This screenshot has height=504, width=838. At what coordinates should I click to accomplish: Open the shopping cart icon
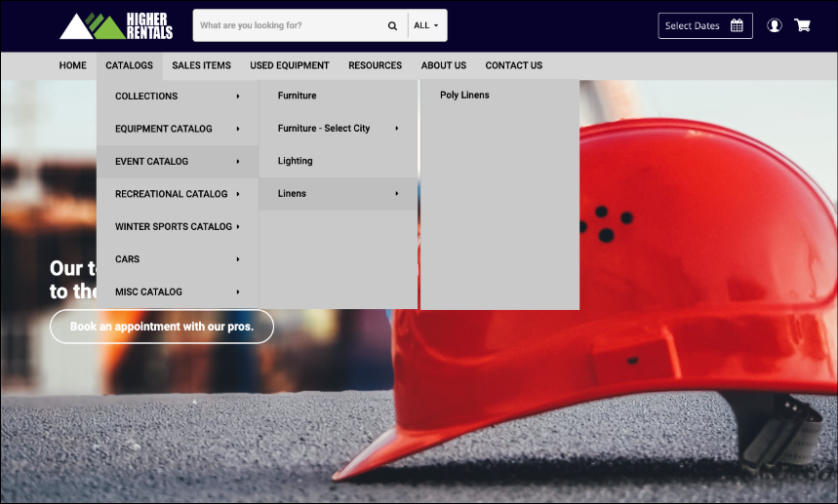pyautogui.click(x=802, y=25)
